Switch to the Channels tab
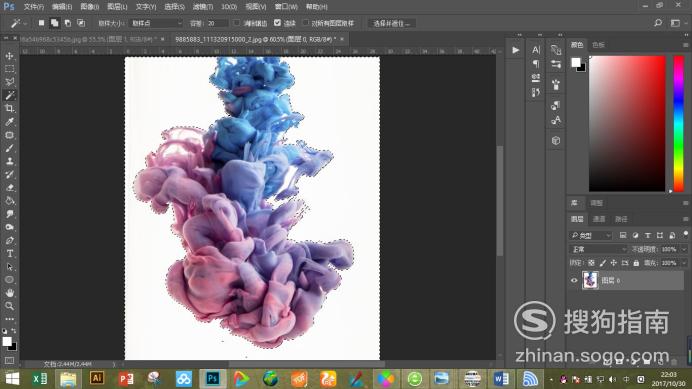The image size is (692, 389). [599, 219]
